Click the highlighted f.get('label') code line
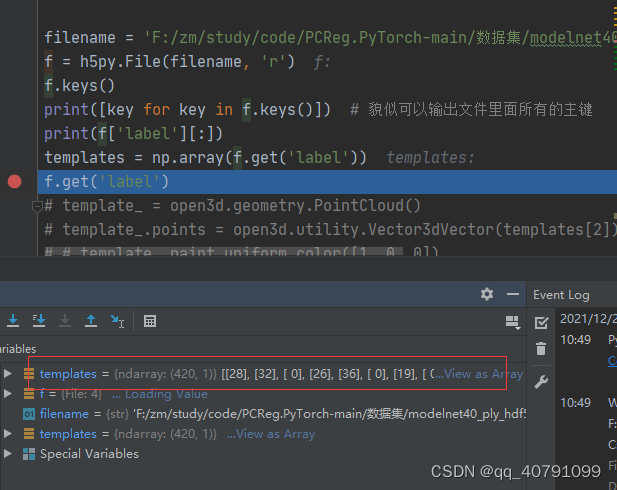 327,182
